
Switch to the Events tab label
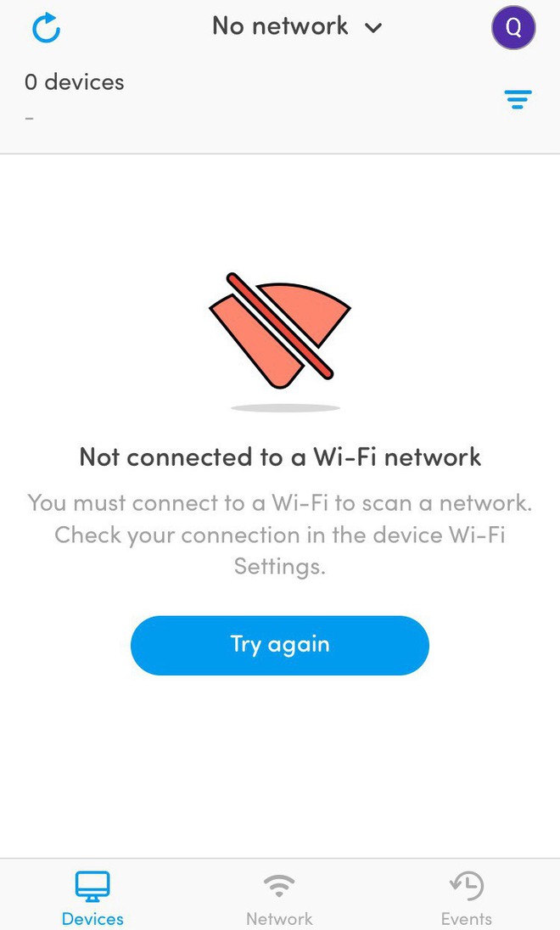[467, 919]
